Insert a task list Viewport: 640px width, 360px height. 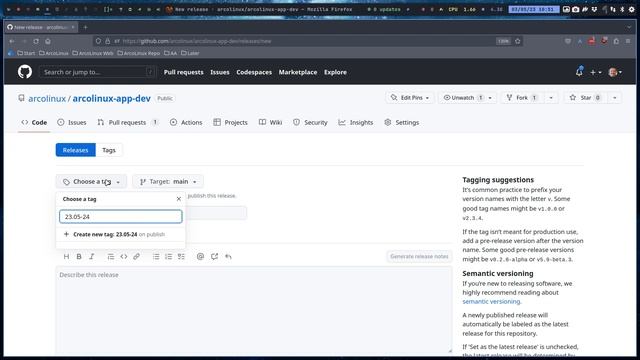[181, 256]
